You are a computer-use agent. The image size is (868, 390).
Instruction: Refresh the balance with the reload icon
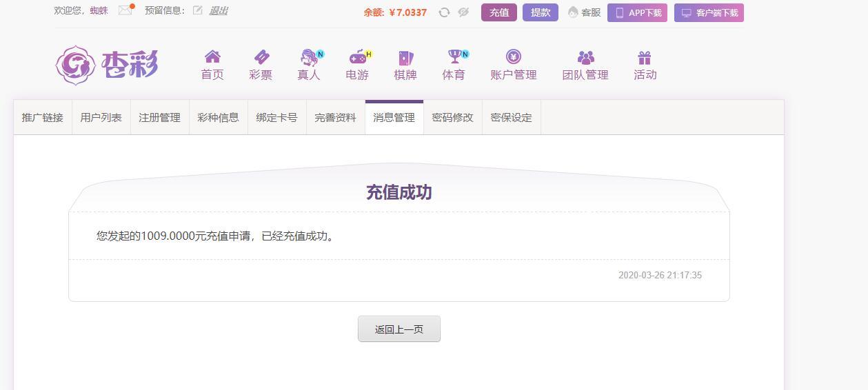pyautogui.click(x=444, y=12)
